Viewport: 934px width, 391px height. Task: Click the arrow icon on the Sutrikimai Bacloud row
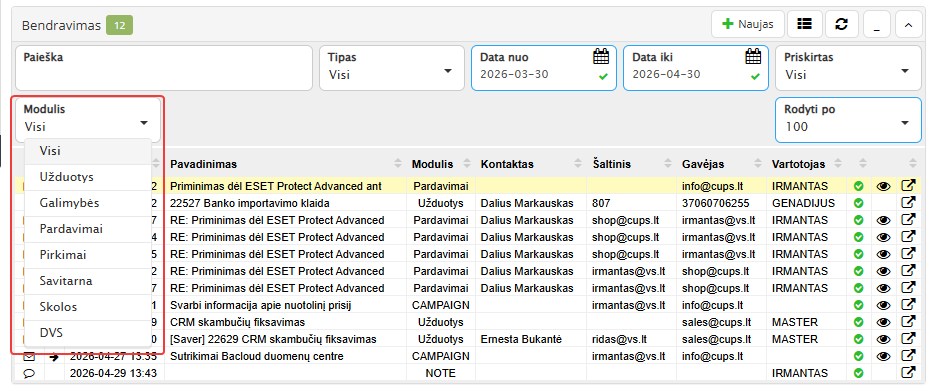click(x=54, y=357)
